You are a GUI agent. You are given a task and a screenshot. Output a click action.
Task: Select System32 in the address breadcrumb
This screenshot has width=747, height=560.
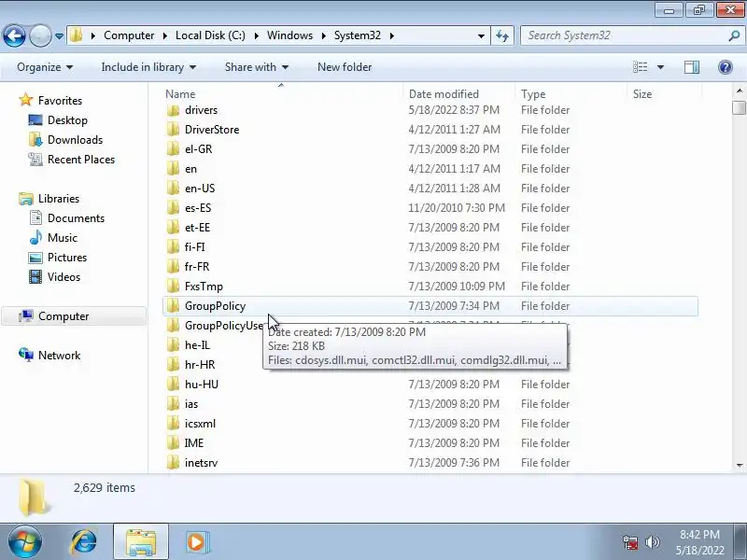[x=358, y=35]
